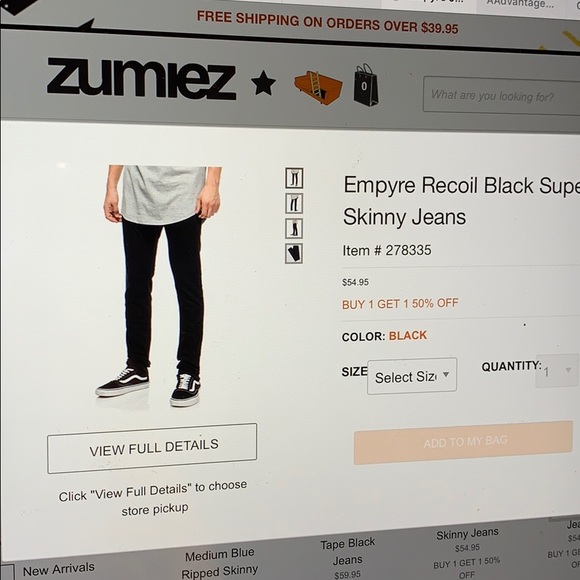The width and height of the screenshot is (580, 580).
Task: Click the Buy 1 Get 1 50% Off promo
Action: pos(400,304)
